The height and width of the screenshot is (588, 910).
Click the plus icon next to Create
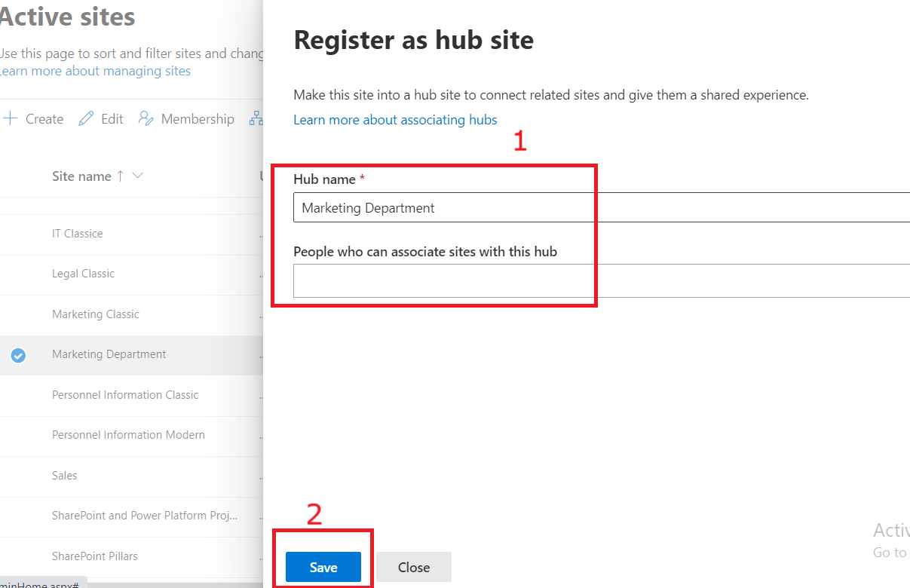pos(11,119)
